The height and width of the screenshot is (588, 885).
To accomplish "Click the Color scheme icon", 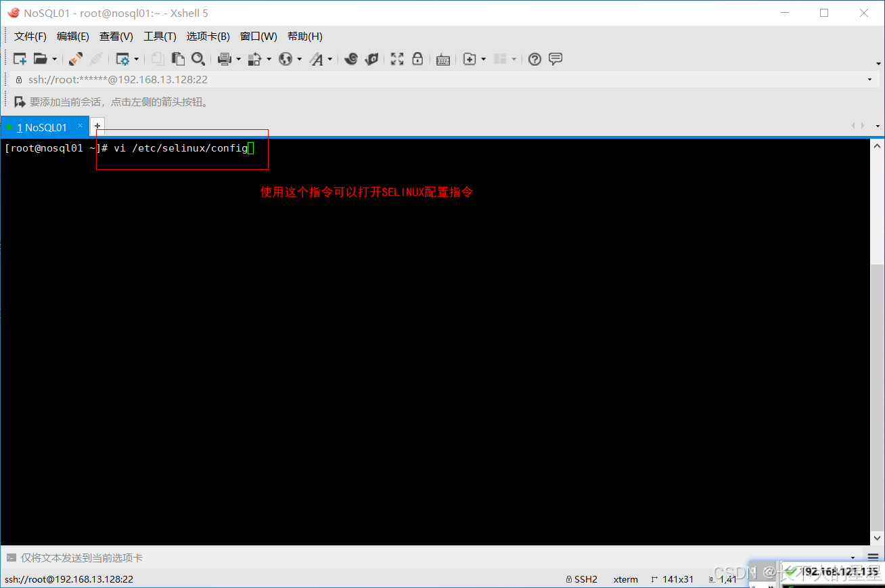I will [255, 59].
